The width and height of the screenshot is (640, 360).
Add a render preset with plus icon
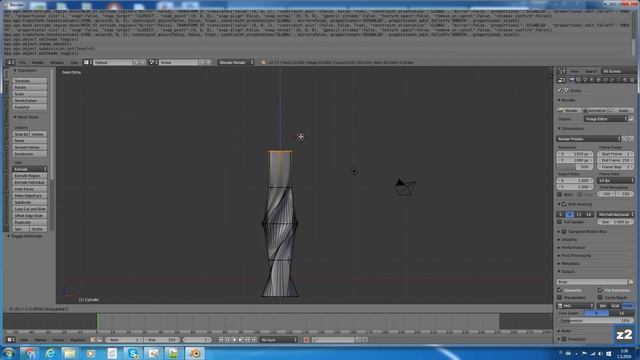[624, 139]
